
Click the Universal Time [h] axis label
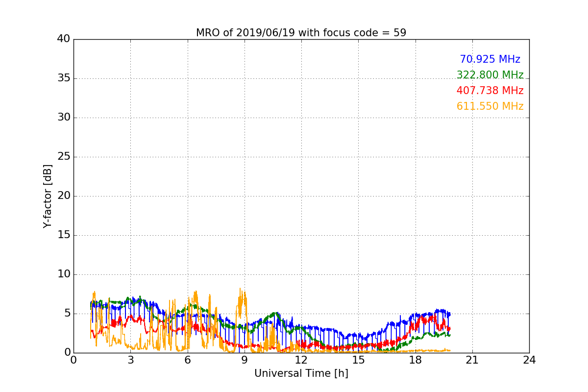click(301, 373)
